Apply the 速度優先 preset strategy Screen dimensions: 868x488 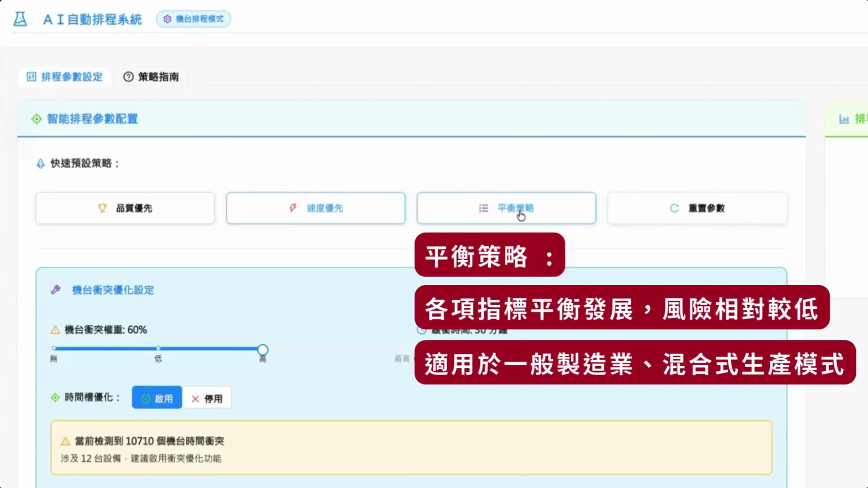coord(316,208)
